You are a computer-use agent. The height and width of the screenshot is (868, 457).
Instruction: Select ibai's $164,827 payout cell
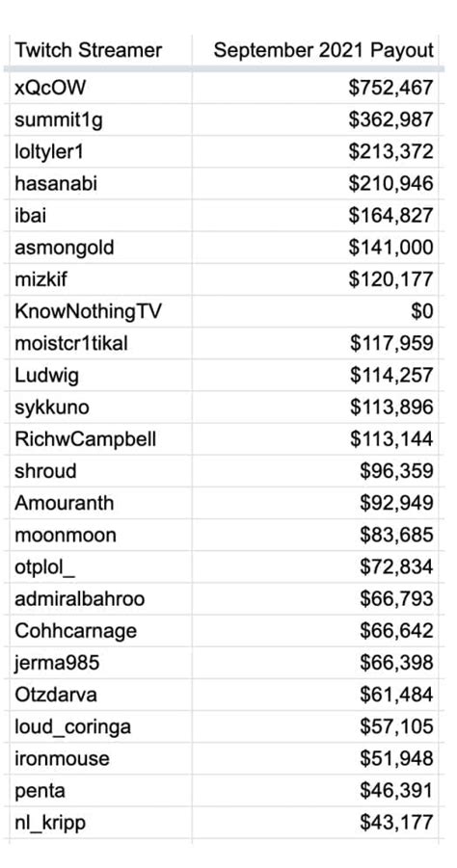click(315, 216)
